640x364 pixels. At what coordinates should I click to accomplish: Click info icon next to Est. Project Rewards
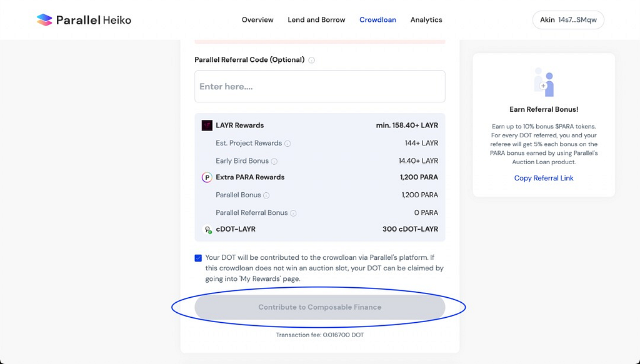[x=287, y=144]
